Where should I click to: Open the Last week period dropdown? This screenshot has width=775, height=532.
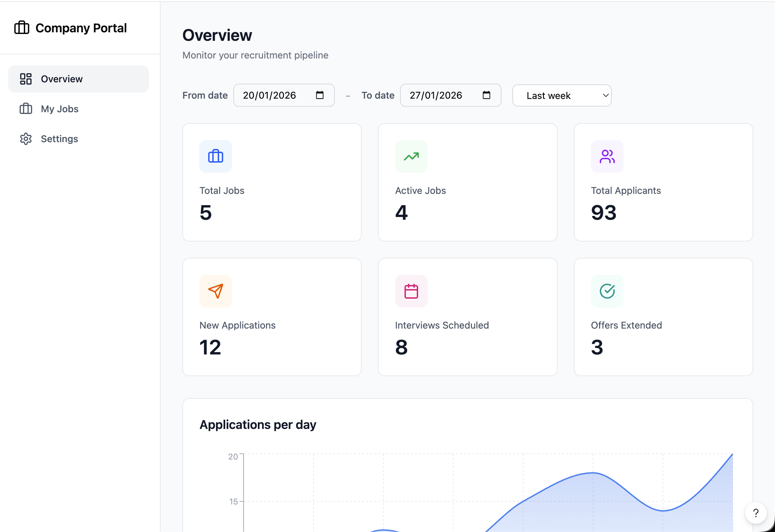[x=561, y=95]
